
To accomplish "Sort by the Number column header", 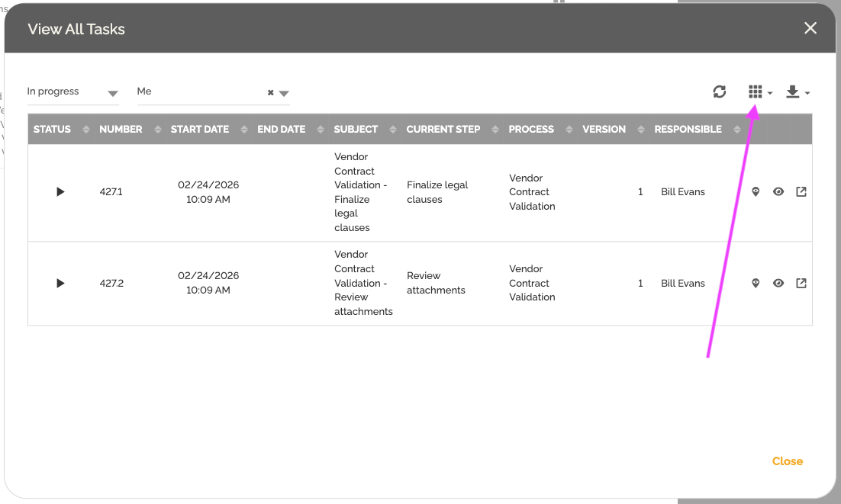I will point(121,130).
